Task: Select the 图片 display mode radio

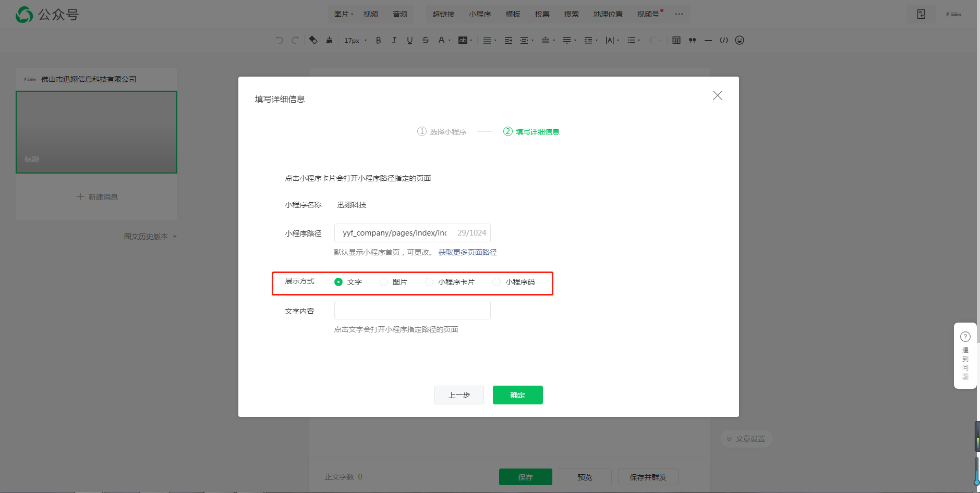Action: click(384, 282)
